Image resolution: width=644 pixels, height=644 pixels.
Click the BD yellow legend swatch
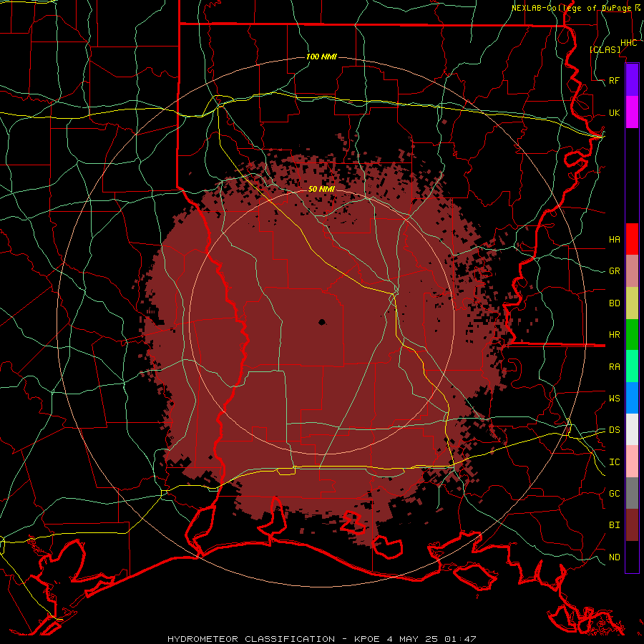pyautogui.click(x=632, y=303)
